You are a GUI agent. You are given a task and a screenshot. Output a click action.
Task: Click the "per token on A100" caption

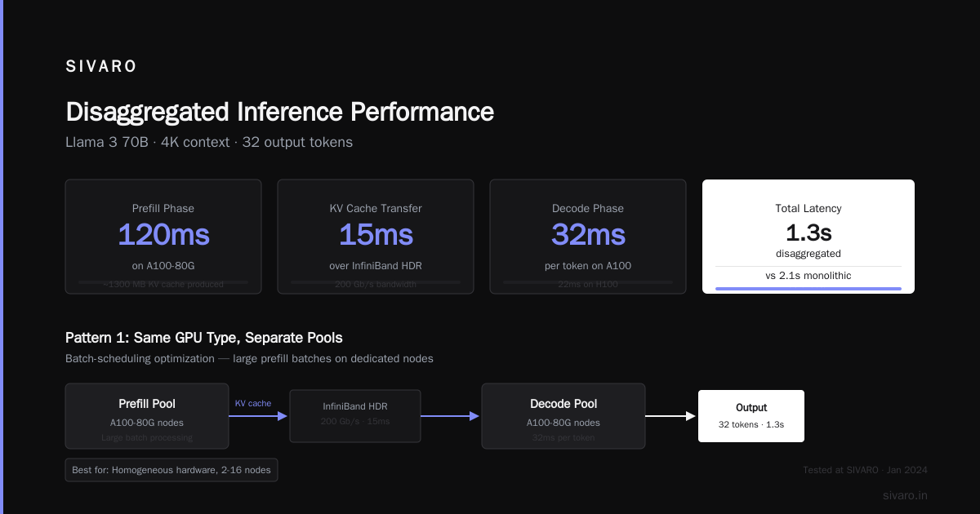coord(588,266)
